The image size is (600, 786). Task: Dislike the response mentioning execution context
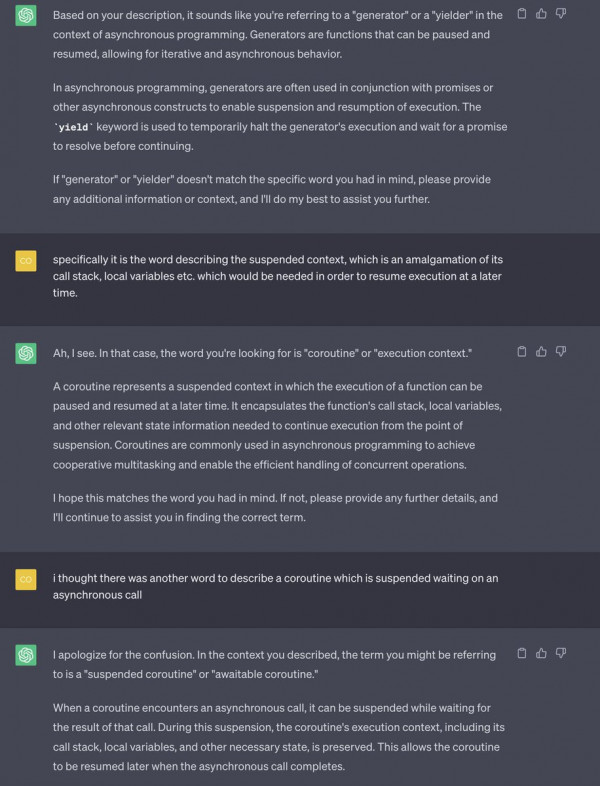pos(561,351)
